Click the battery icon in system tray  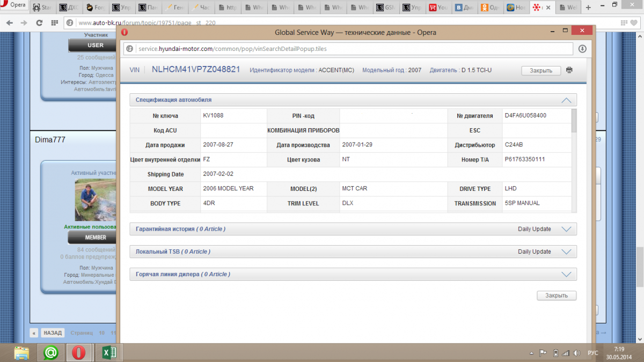click(555, 353)
